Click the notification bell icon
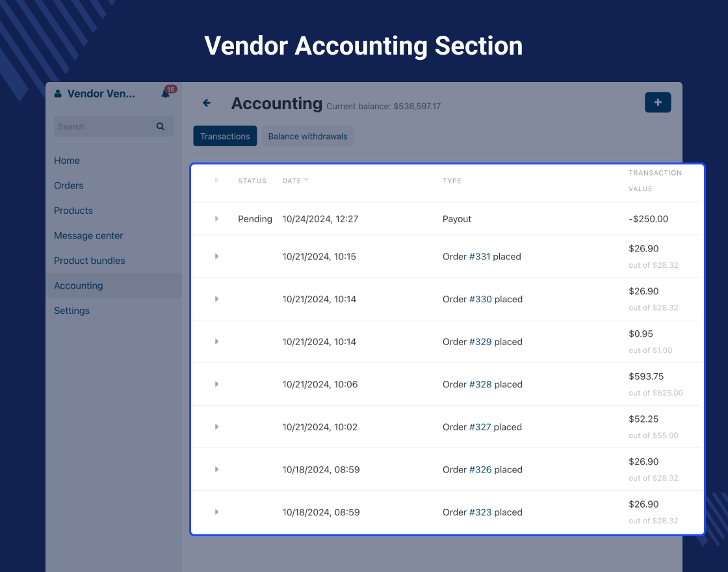The height and width of the screenshot is (572, 728). [165, 94]
